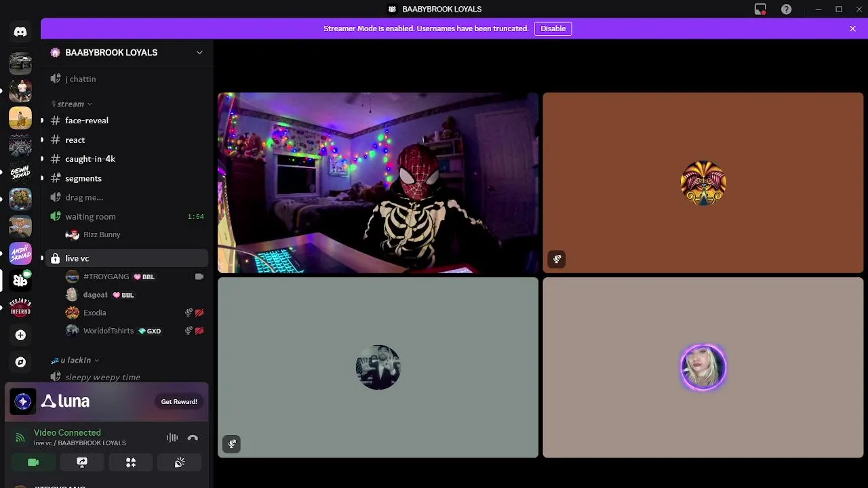Click Exodia's muted microphone icon
868x488 pixels.
click(189, 312)
